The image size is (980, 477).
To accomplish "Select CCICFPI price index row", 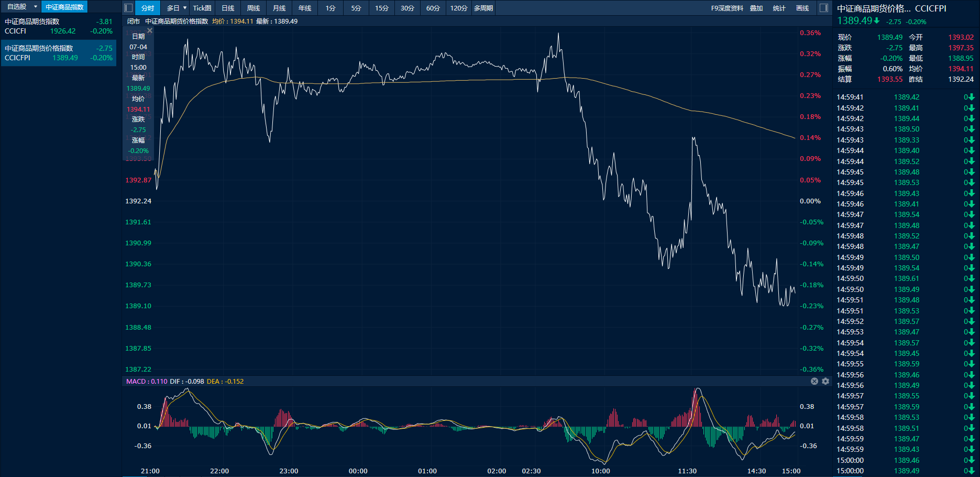I will pyautogui.click(x=58, y=53).
